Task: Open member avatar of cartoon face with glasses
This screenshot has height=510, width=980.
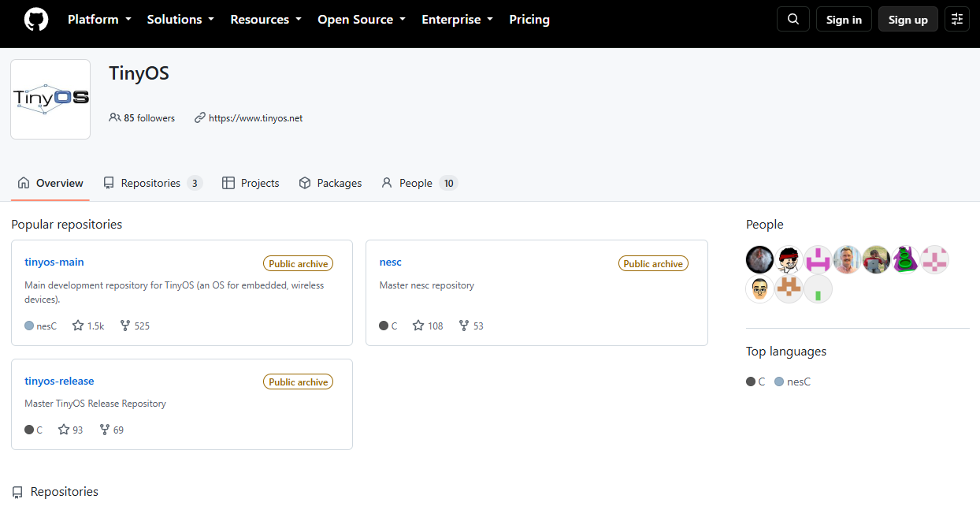Action: 760,289
